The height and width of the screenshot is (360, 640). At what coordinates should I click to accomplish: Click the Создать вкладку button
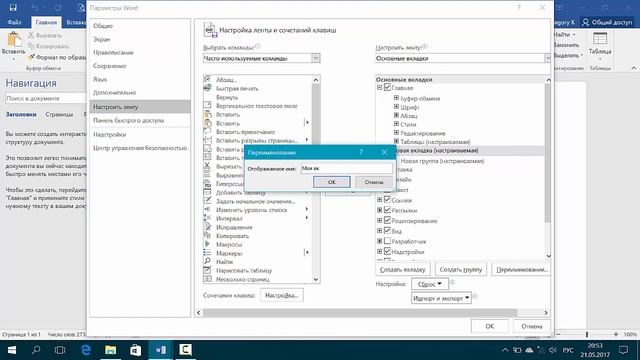(402, 269)
